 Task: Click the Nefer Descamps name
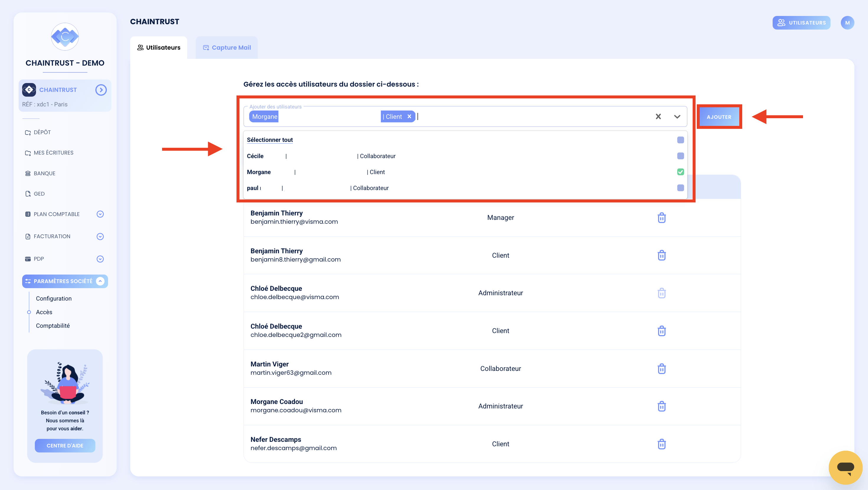pos(276,439)
